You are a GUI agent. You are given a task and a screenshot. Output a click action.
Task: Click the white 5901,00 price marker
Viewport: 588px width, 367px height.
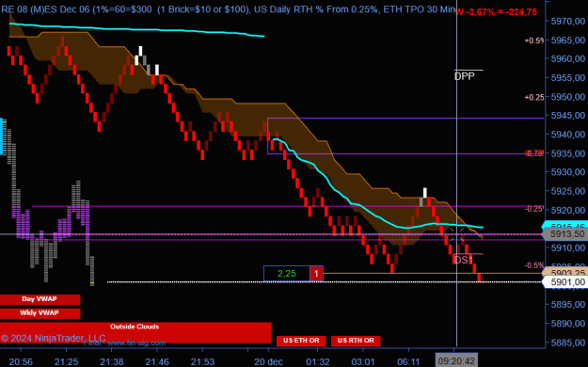564,281
